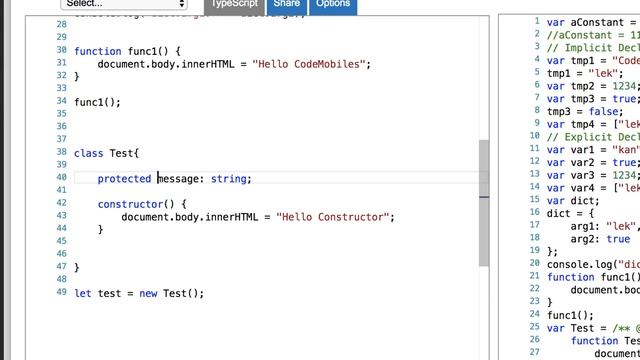Screen dimensions: 640x360
Task: Click 'func1();' call on line 34
Action: coord(98,102)
